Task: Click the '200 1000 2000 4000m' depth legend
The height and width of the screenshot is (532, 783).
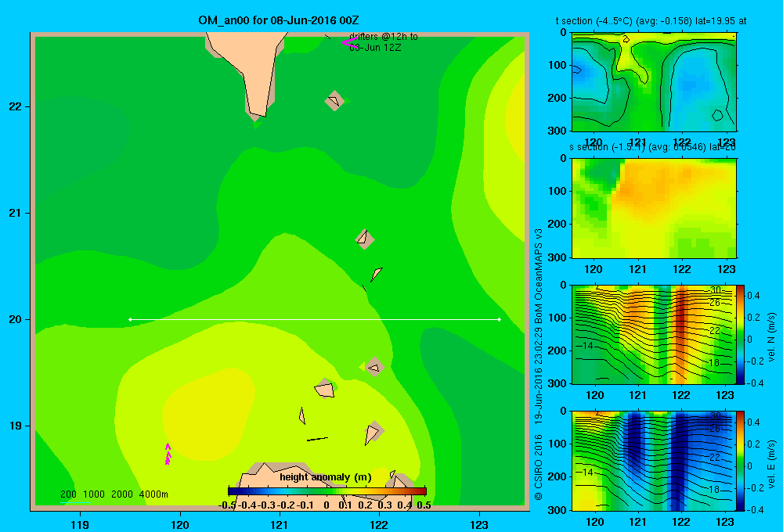Action: 114,494
